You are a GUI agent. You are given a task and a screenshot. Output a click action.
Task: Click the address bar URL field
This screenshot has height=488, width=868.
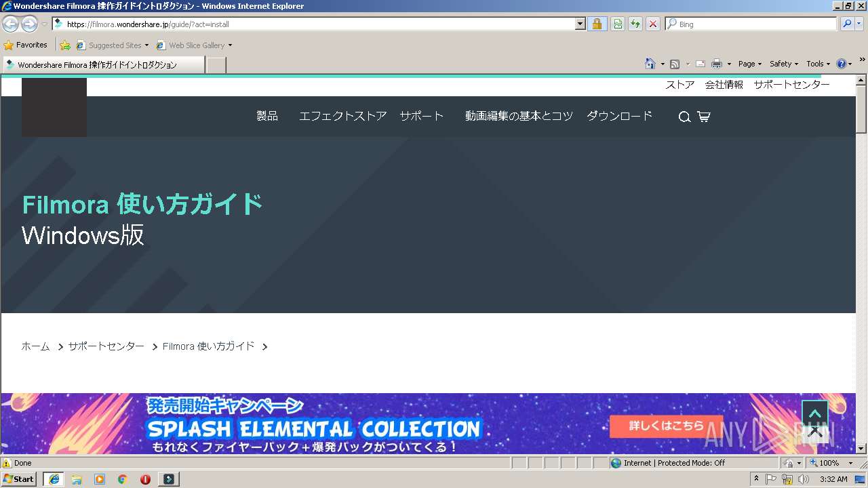tap(313, 24)
